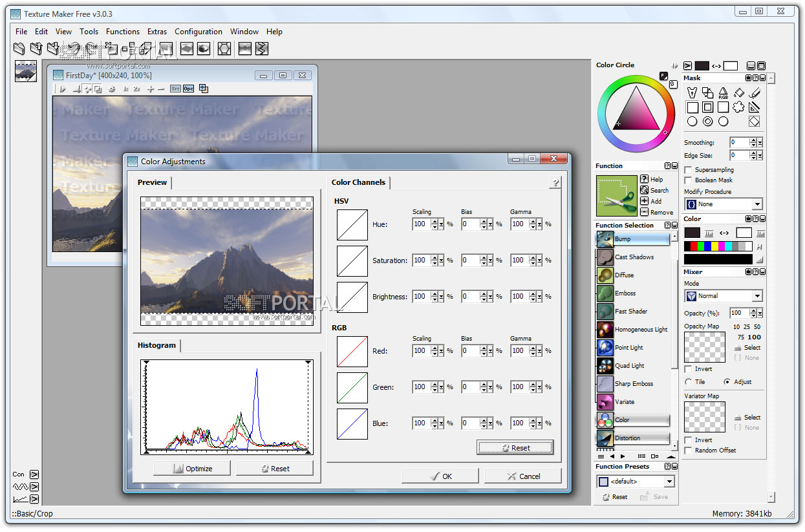The width and height of the screenshot is (805, 532).
Task: Click Reset below the Histogram
Action: pyautogui.click(x=275, y=469)
